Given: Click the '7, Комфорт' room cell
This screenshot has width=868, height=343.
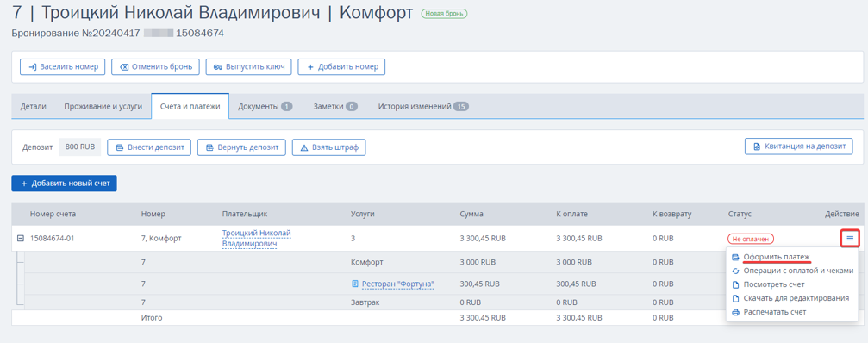Looking at the screenshot, I should (161, 239).
